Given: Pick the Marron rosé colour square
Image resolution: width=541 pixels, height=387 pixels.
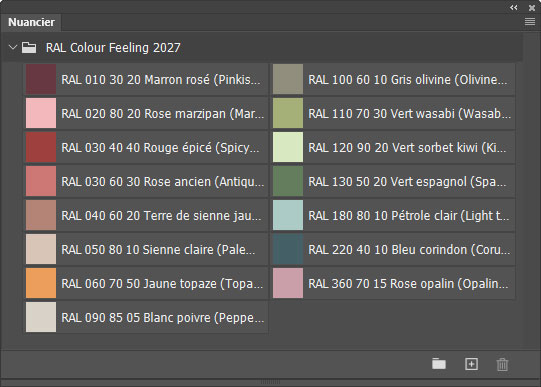Looking at the screenshot, I should coord(41,79).
